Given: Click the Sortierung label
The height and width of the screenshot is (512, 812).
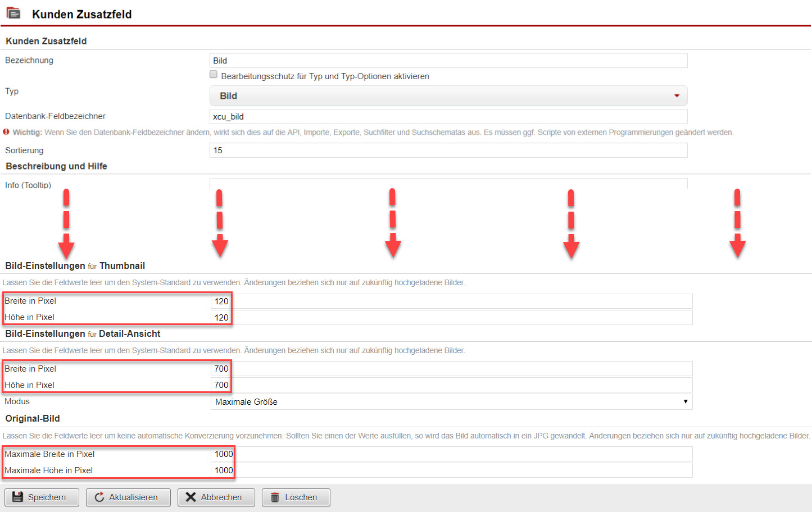Looking at the screenshot, I should point(24,150).
